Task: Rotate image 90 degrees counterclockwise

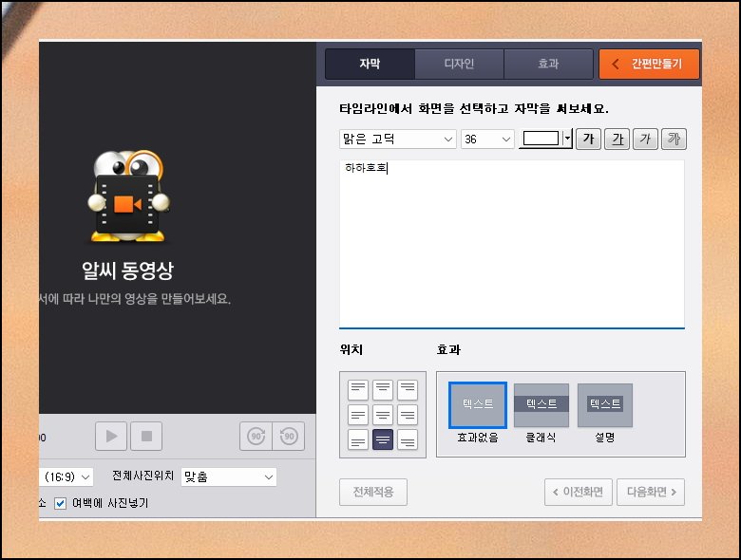Action: coord(288,436)
